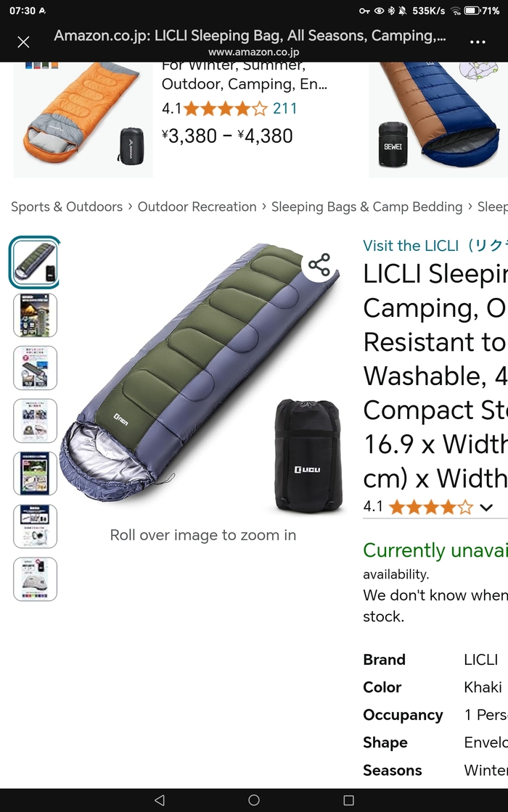
Task: Select the fourth product thumbnail
Action: [x=36, y=421]
